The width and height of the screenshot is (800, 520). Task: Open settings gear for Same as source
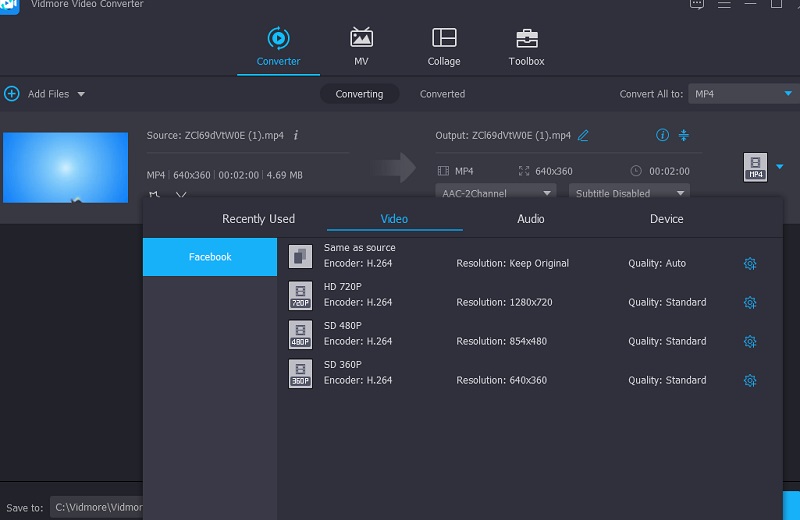click(x=750, y=264)
